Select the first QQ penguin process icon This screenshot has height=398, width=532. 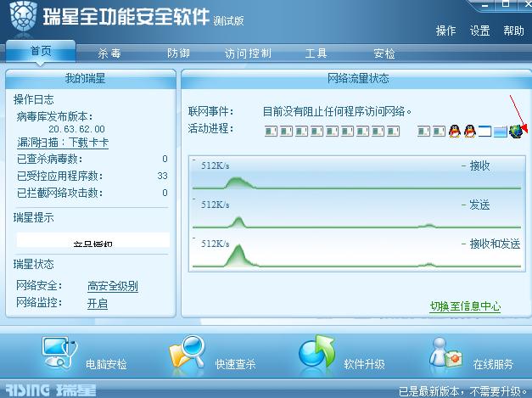click(x=455, y=131)
